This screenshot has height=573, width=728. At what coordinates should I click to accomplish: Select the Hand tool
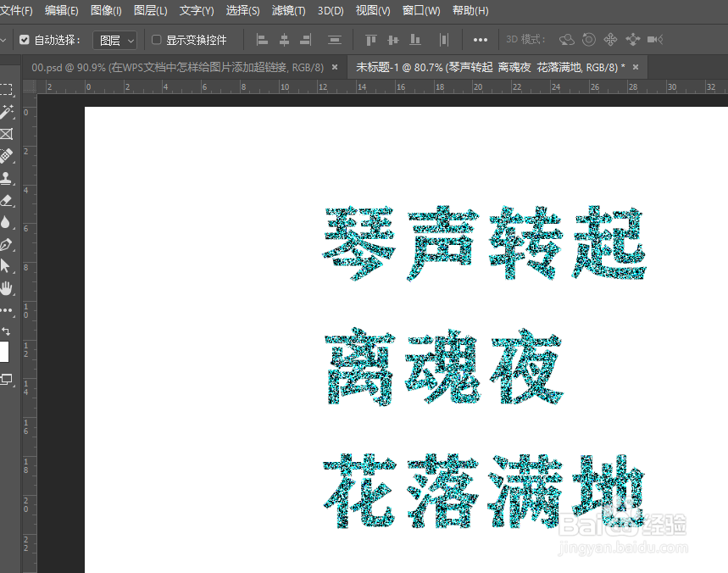point(7,288)
